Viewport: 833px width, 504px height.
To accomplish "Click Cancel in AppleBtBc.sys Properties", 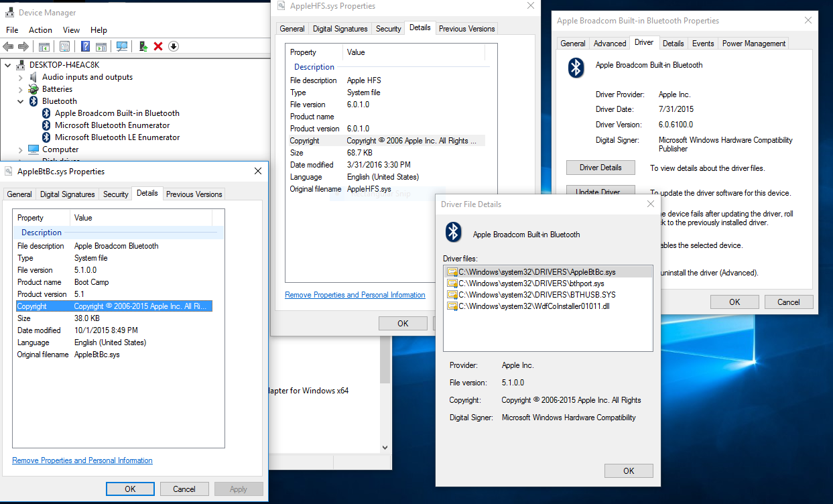I will [x=184, y=489].
